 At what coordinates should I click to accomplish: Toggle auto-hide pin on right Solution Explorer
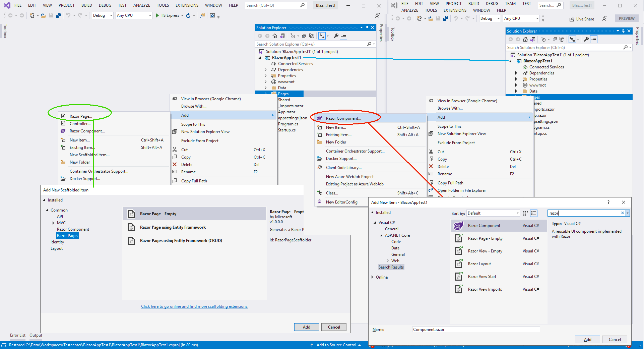tap(623, 31)
